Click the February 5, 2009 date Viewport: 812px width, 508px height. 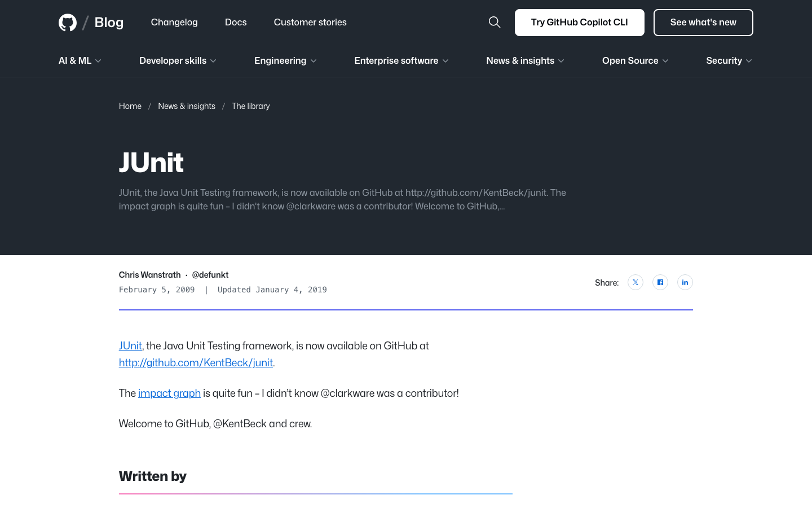pos(157,290)
